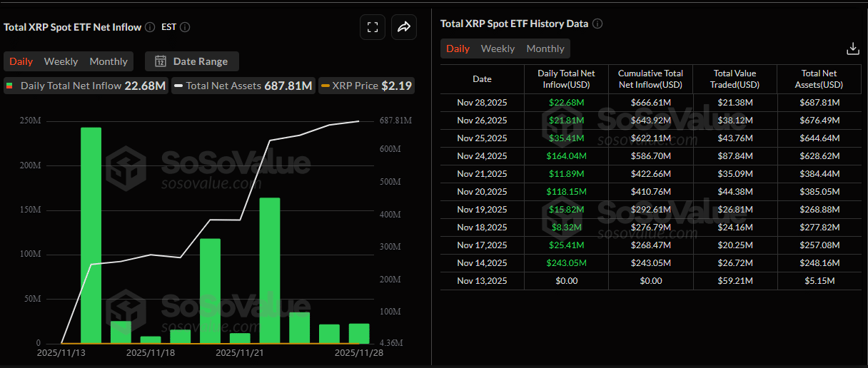The image size is (868, 368).
Task: Click the tallest bar for Nov 14
Action: click(91, 235)
